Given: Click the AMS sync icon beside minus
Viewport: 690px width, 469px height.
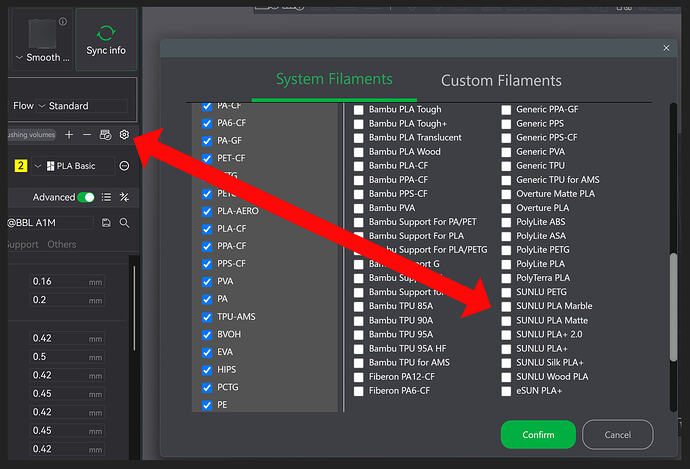Looking at the screenshot, I should coord(106,135).
